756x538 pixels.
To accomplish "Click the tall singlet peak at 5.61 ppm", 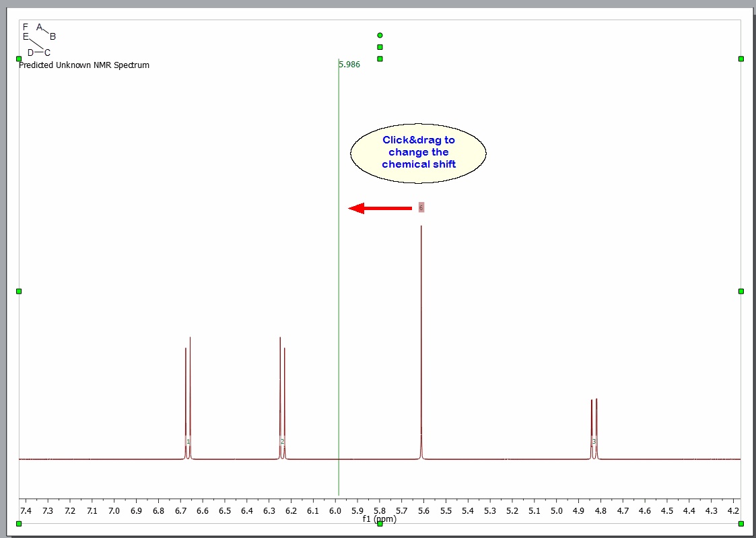I will click(x=421, y=342).
